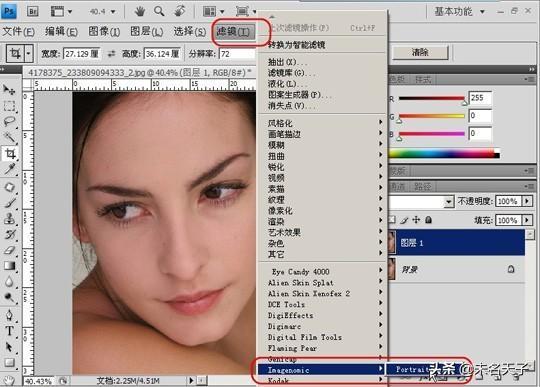Open the 基本功能 workspace dropdown
The width and height of the screenshot is (540, 387).
(459, 12)
